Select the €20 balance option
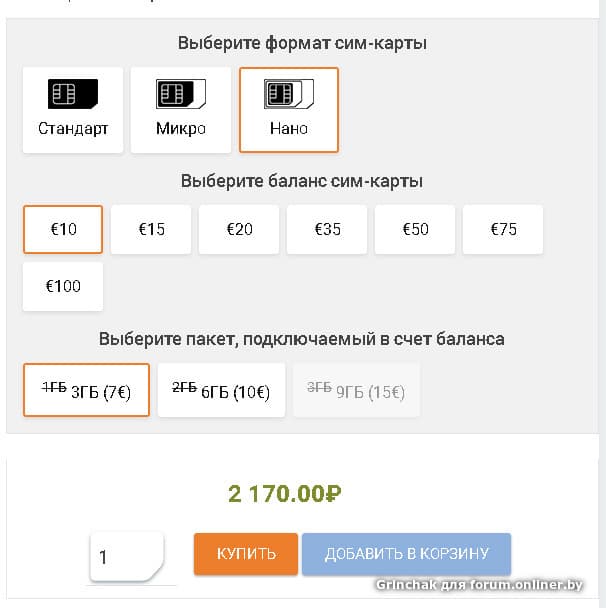 tap(239, 229)
